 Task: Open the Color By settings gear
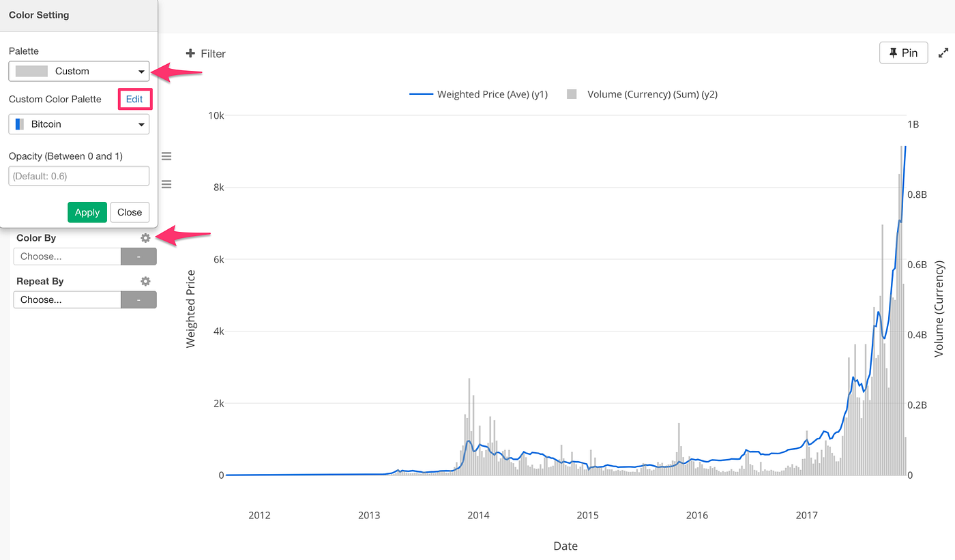[145, 238]
